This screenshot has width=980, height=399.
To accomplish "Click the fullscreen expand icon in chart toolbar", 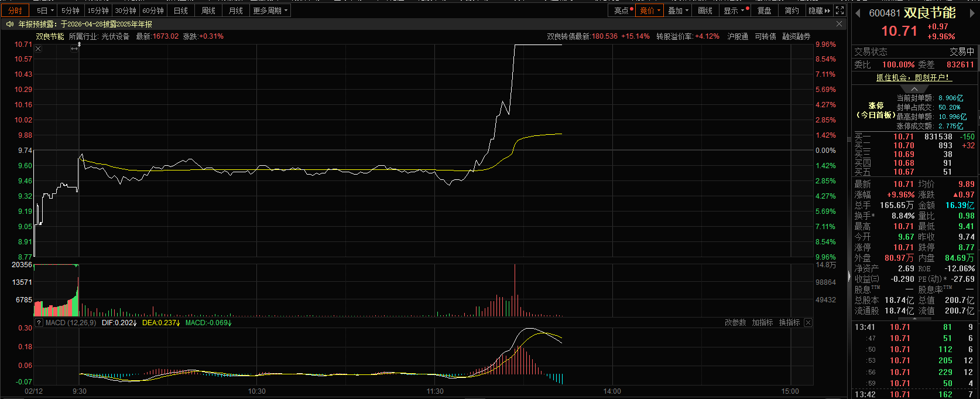I will coord(839,11).
